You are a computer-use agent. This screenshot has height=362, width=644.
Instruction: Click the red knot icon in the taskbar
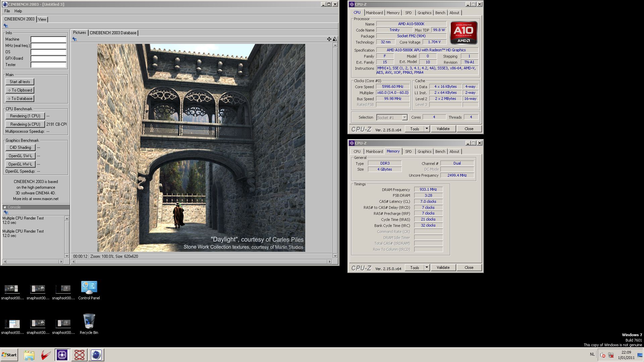coord(79,355)
